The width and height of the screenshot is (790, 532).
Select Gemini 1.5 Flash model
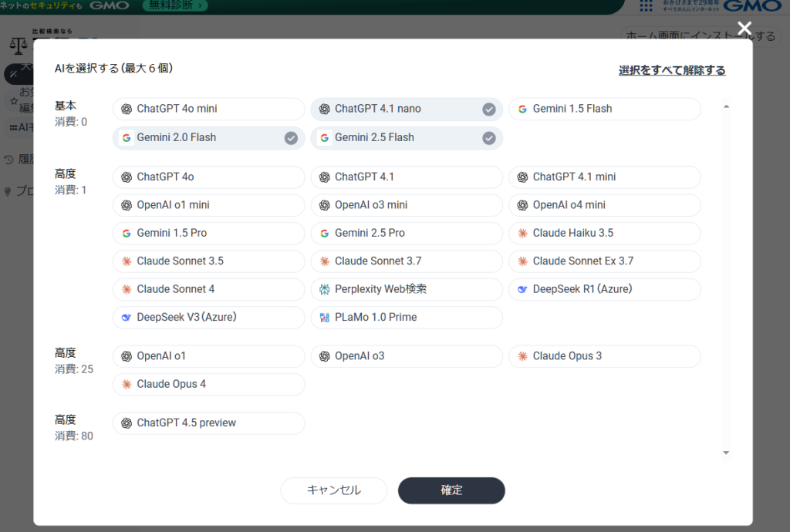coord(605,109)
